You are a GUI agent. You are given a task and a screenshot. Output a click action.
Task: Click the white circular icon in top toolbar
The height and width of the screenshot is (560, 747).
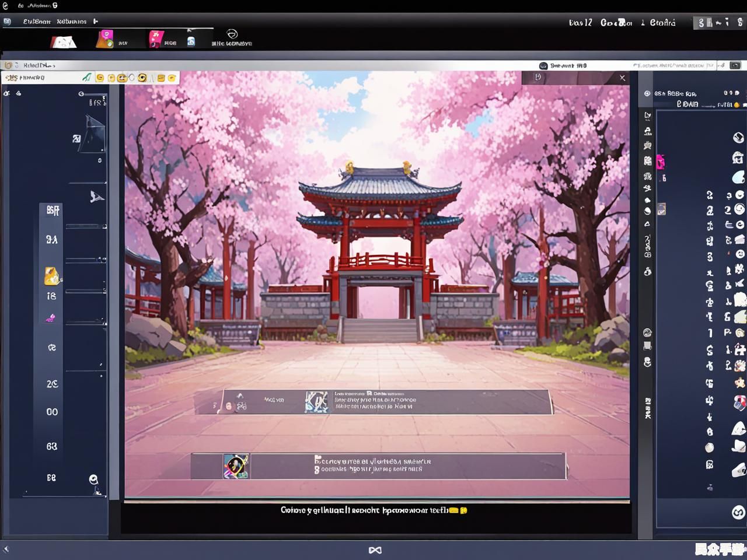[x=232, y=34]
